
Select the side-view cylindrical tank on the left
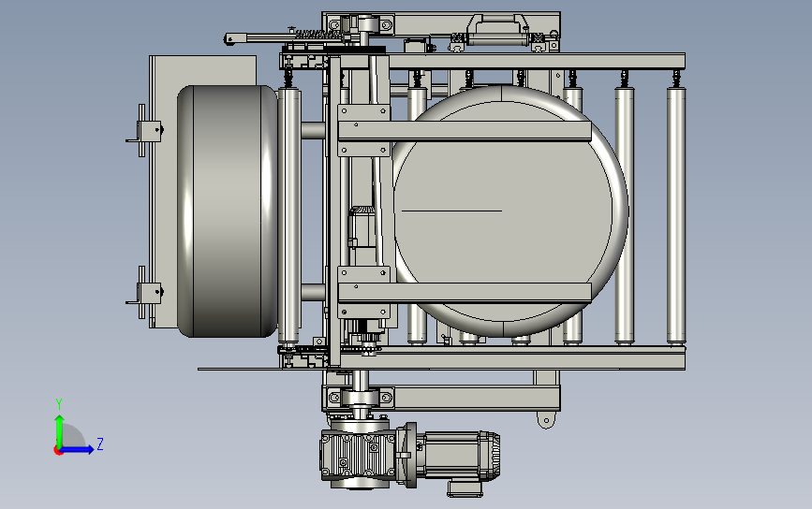coord(228,211)
